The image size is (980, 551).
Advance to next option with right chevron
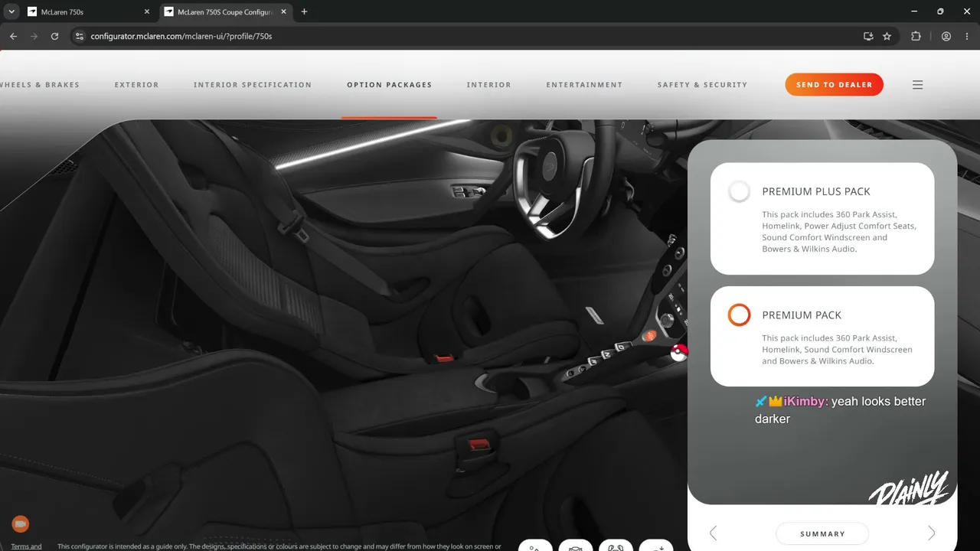[932, 533]
